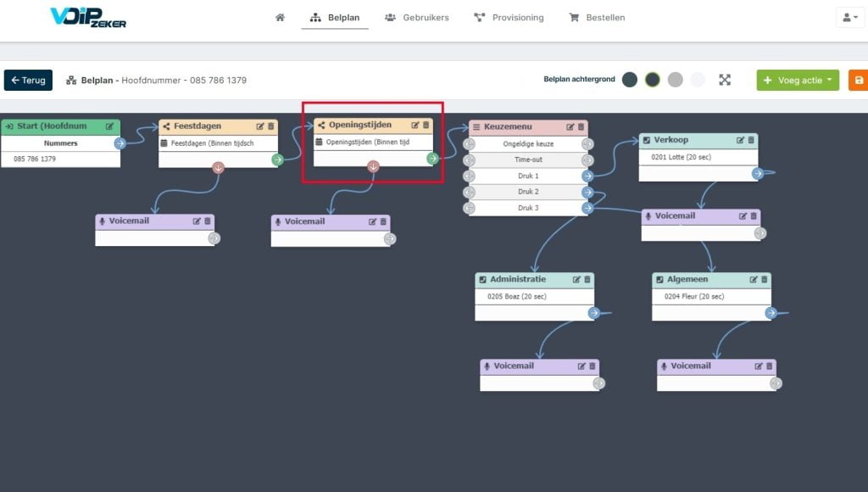Click the Verkoop node output connector

(x=758, y=173)
